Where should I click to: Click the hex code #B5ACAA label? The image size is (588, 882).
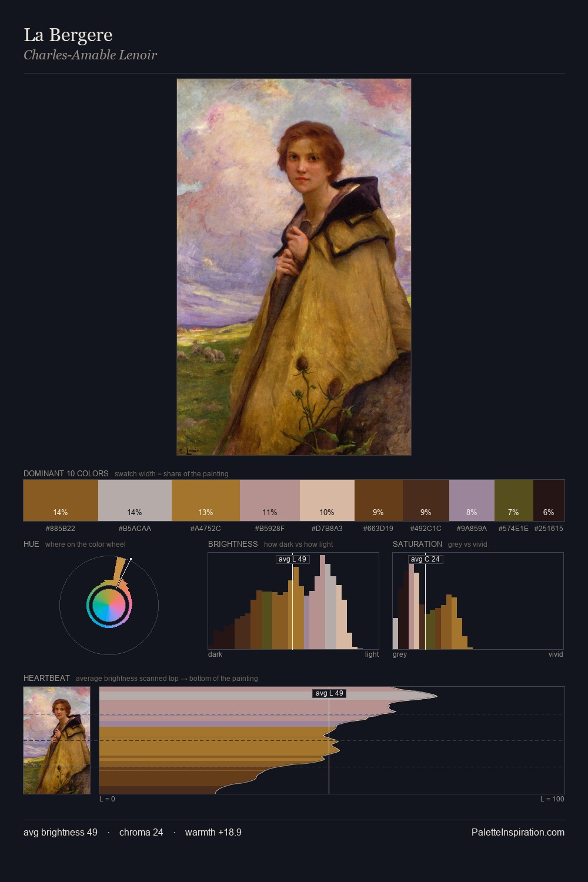pyautogui.click(x=135, y=529)
